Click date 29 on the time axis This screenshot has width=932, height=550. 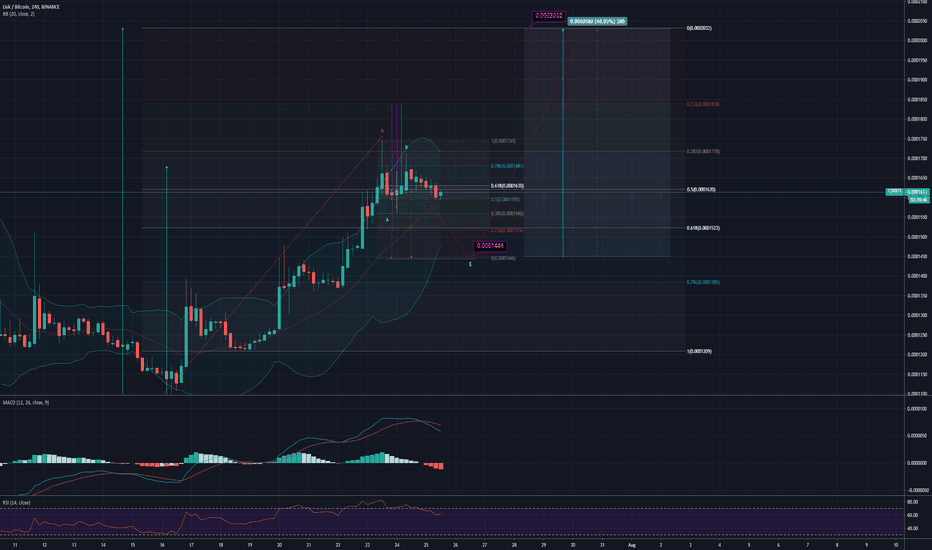[x=543, y=545]
